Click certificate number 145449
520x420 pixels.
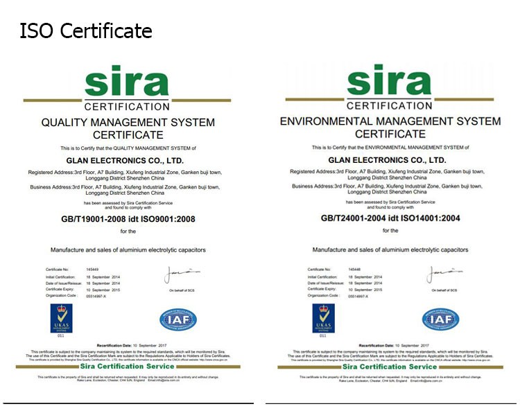(92, 270)
